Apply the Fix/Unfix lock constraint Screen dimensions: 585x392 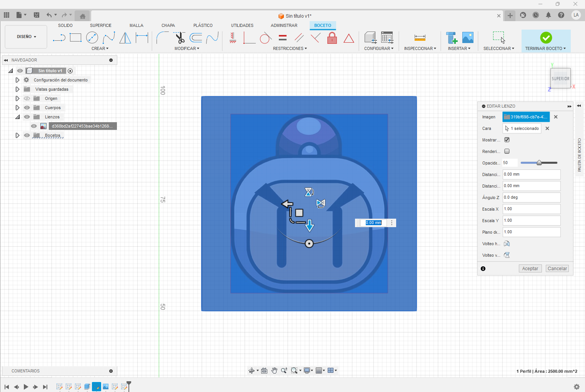coord(332,38)
